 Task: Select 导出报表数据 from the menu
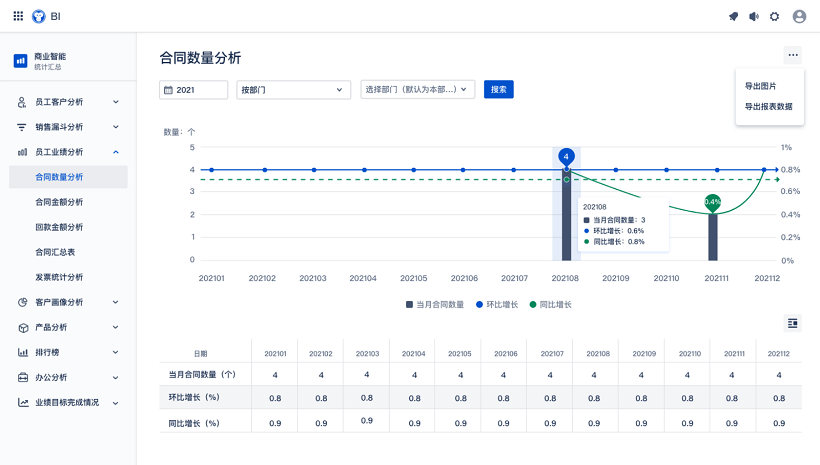click(x=768, y=106)
